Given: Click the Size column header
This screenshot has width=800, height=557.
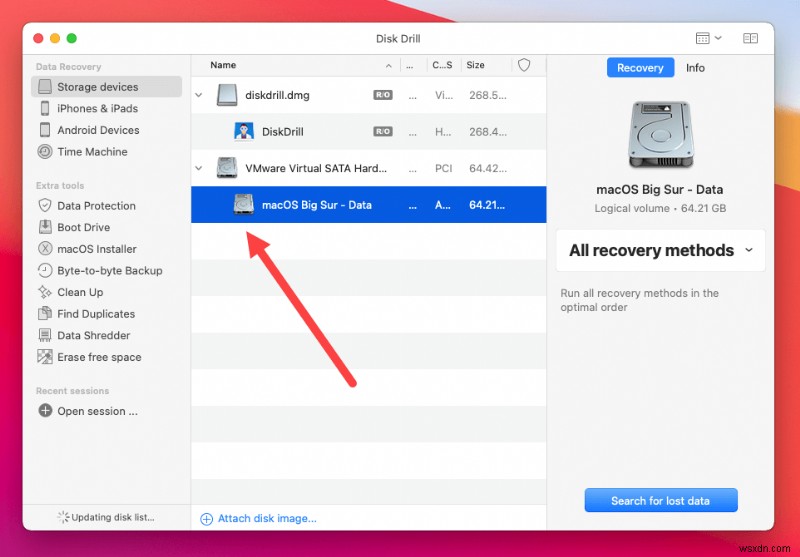Looking at the screenshot, I should pos(475,65).
